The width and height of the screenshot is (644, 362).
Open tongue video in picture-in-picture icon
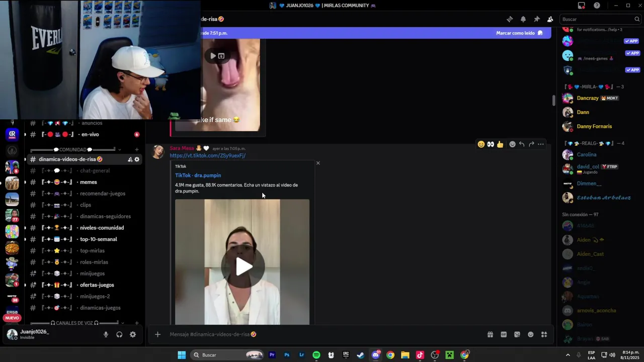(x=221, y=56)
